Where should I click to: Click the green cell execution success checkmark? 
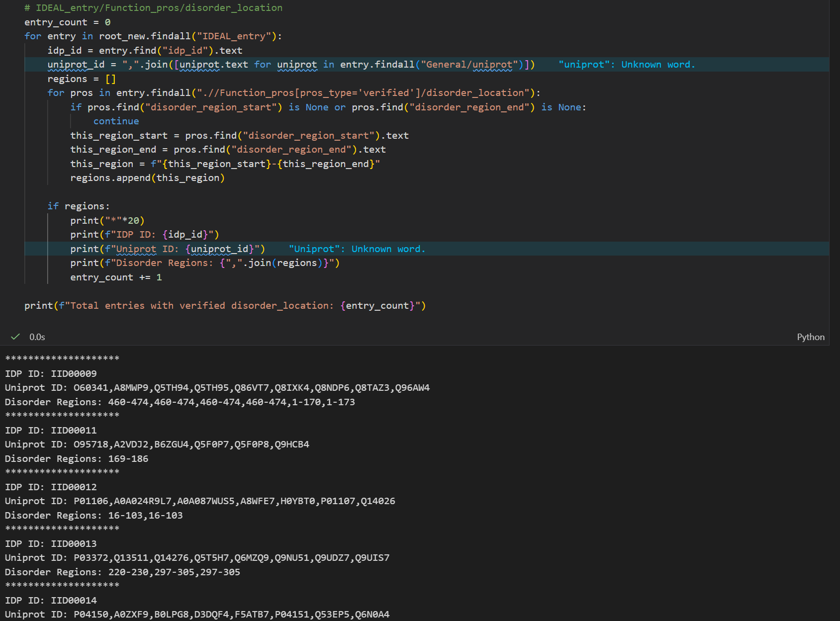click(15, 337)
